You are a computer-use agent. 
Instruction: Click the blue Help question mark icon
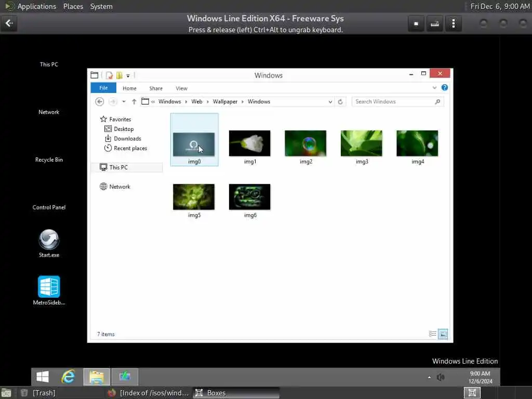(445, 87)
